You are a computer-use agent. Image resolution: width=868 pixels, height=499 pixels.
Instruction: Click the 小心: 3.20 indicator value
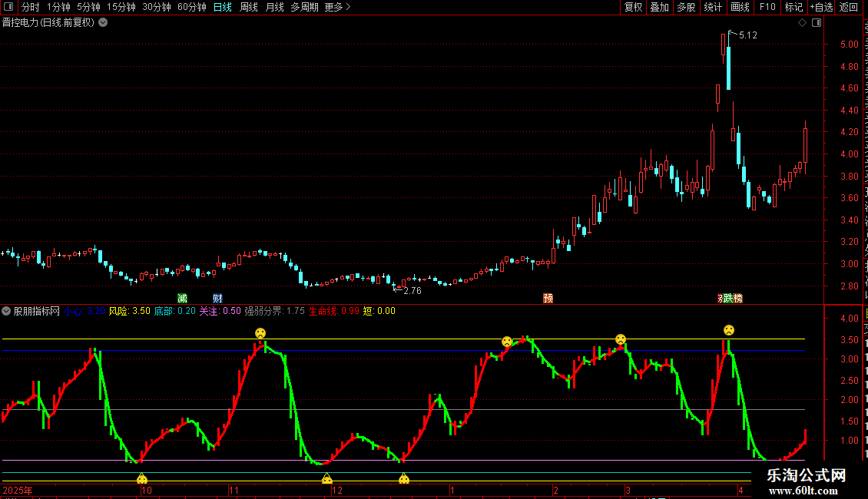[x=84, y=311]
